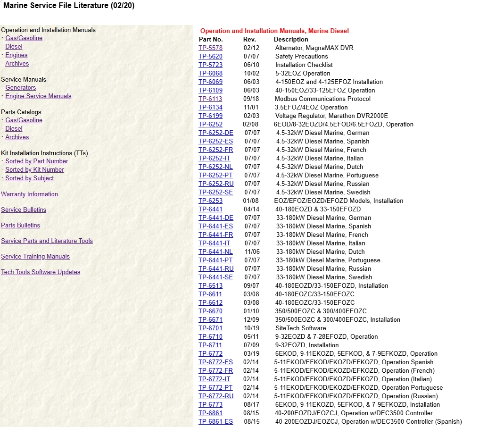Open the Portuguese manual TP-6441-PT
The image size is (504, 427).
tap(215, 260)
